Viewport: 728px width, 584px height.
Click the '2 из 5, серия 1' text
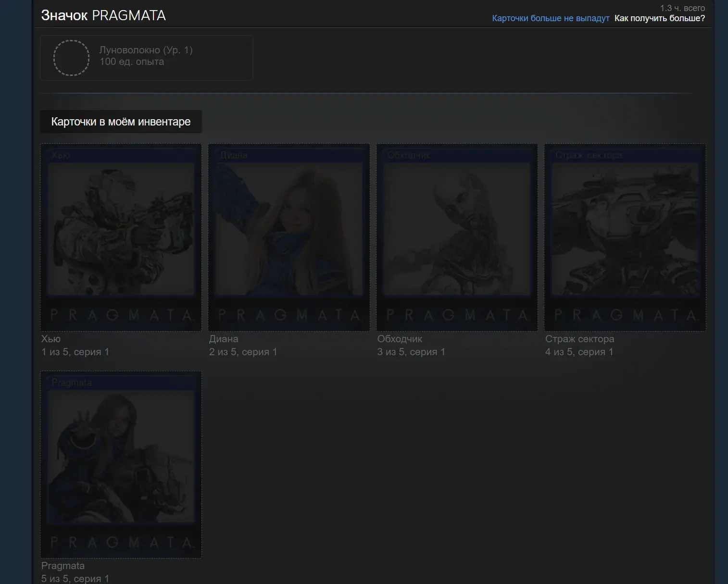tap(243, 352)
